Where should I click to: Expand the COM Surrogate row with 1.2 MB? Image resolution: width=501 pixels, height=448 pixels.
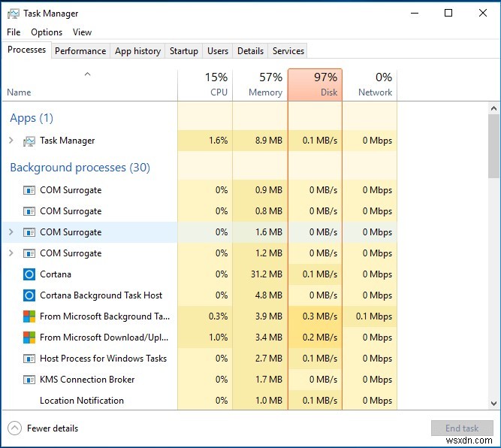(11, 253)
